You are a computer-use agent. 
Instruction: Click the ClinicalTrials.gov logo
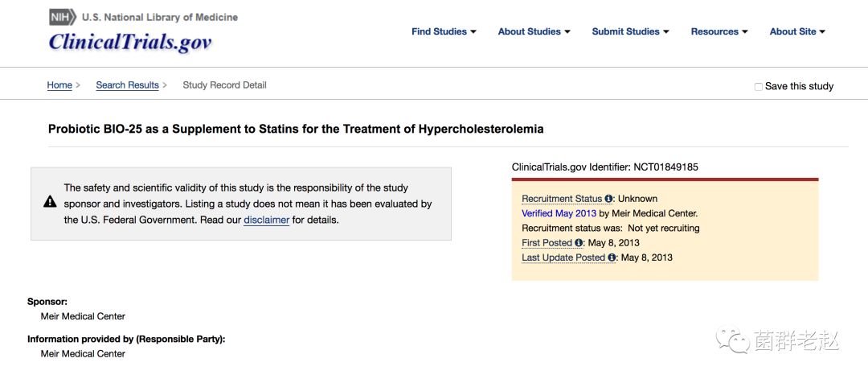(130, 42)
